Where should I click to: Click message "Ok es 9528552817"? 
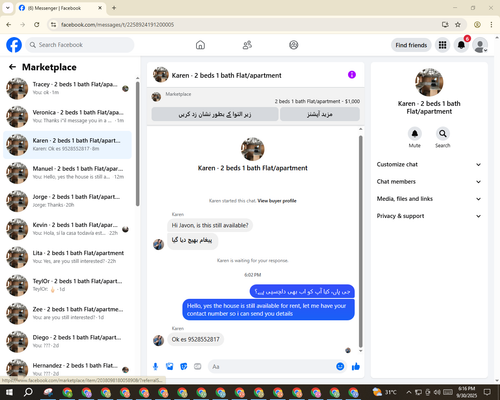coord(195,339)
